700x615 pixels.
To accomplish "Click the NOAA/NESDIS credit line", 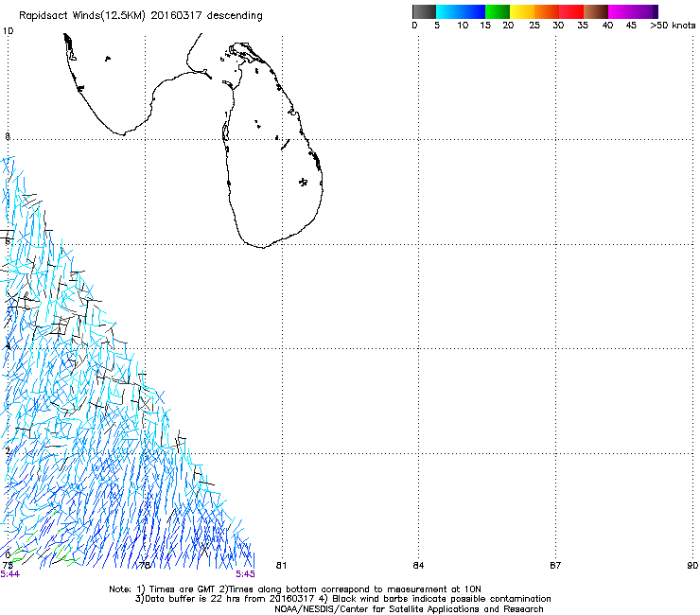I will tap(409, 609).
